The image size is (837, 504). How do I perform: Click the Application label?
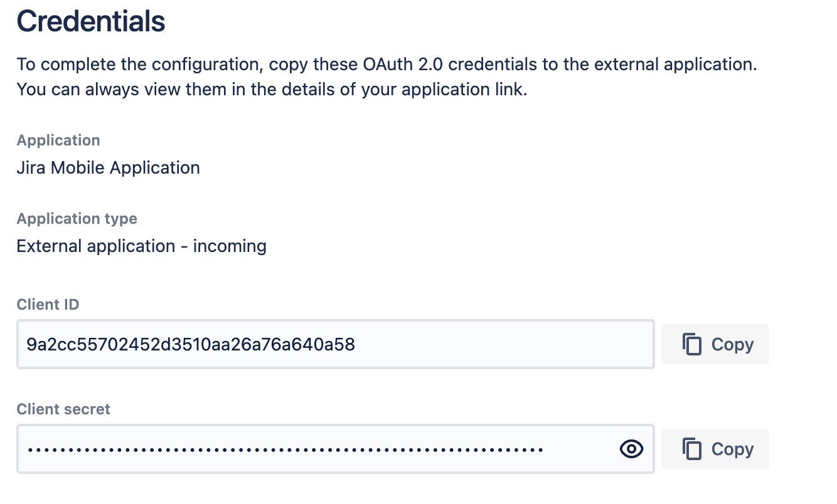58,140
